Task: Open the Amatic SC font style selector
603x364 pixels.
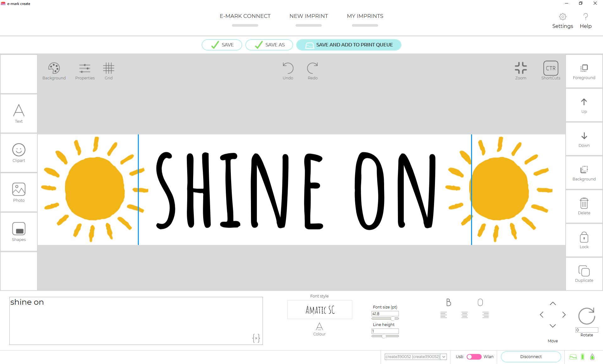Action: [x=319, y=310]
